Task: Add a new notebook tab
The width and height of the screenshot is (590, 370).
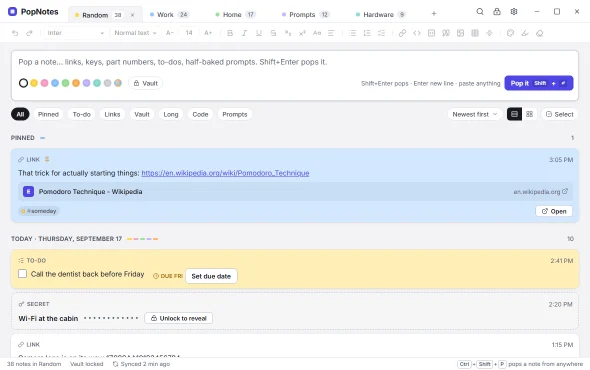Action: 434,14
